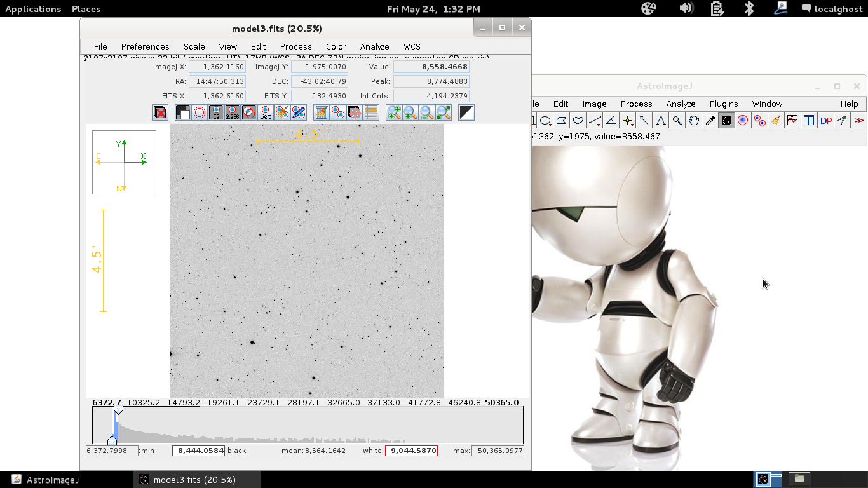The image size is (868, 488).
Task: Expand the straight line tool options
Action: (x=595, y=121)
